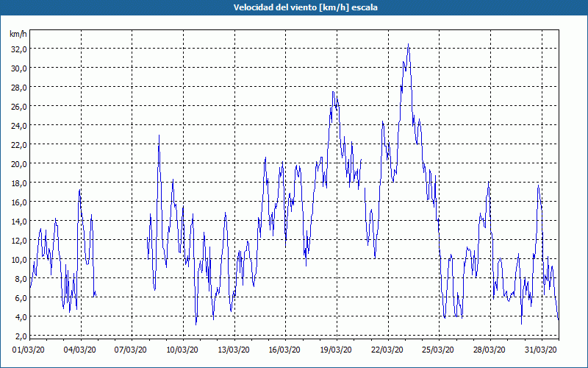Click the 22/03/20 date label
Image resolution: width=588 pixels, height=368 pixels.
pyautogui.click(x=387, y=350)
